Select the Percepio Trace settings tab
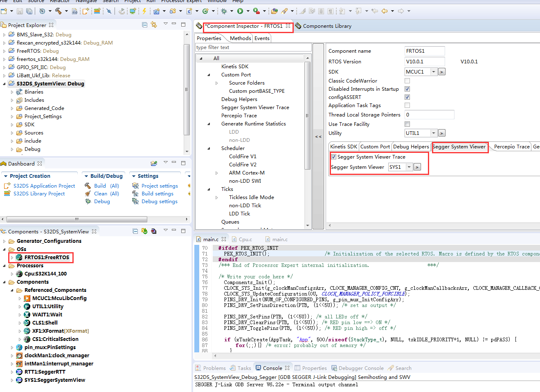The width and height of the screenshot is (540, 392). [x=511, y=147]
